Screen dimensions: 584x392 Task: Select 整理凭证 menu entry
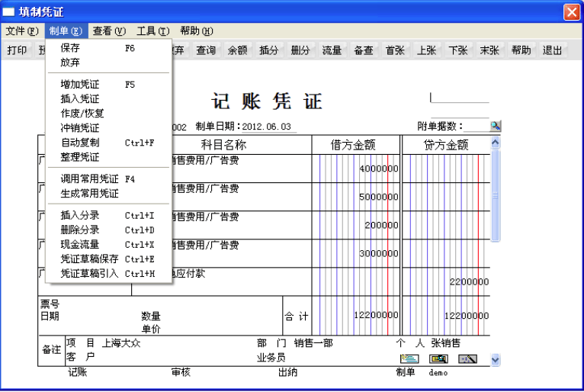point(108,157)
